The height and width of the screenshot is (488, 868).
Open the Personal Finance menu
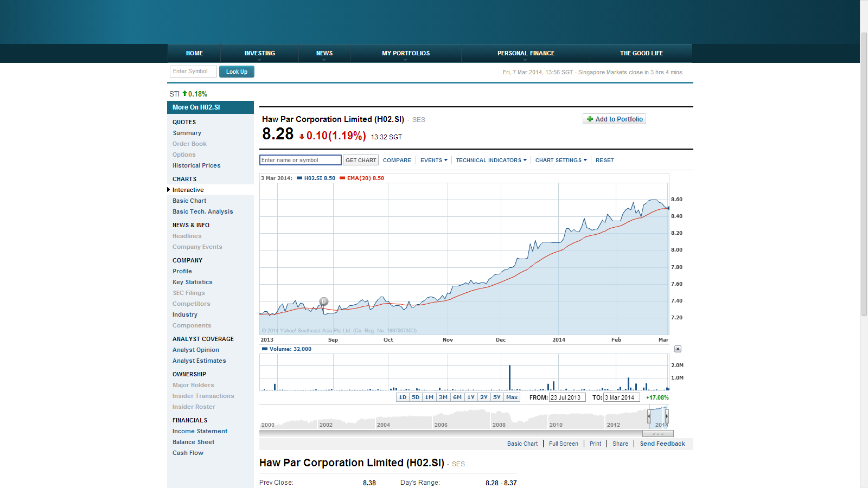(x=526, y=53)
